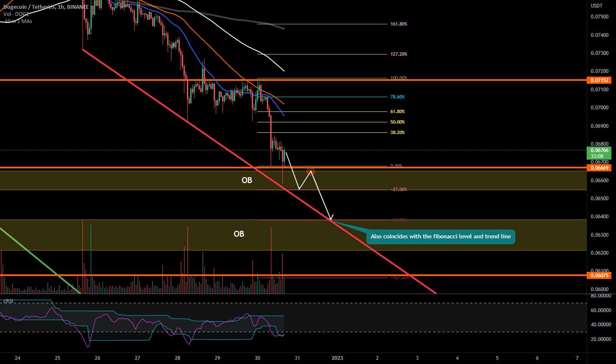Click date 30 on the time axis
616x364 pixels.
257,358
